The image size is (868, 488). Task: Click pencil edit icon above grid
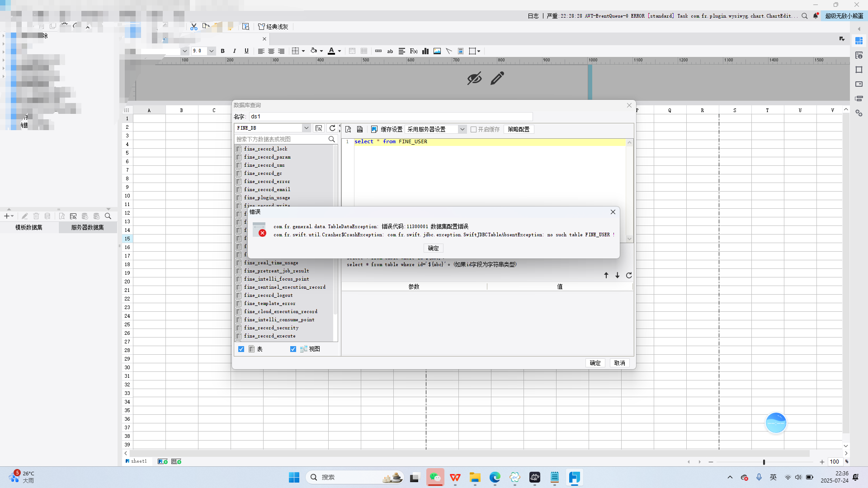click(497, 78)
